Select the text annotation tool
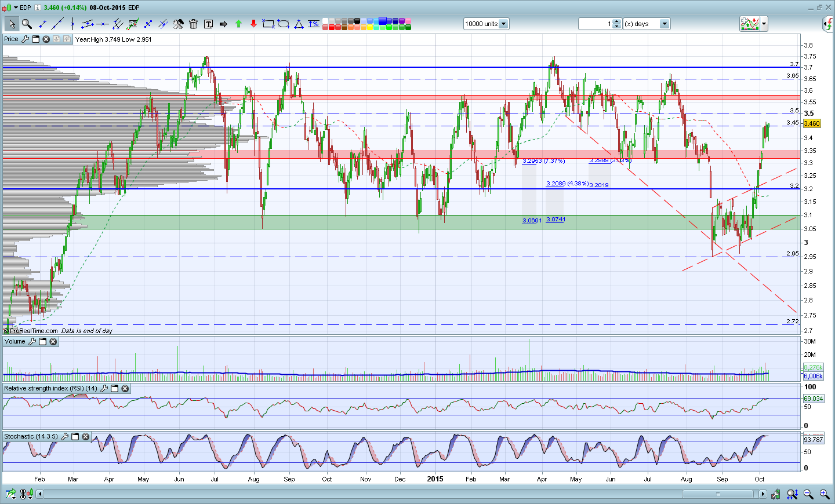The width and height of the screenshot is (835, 504). [208, 24]
